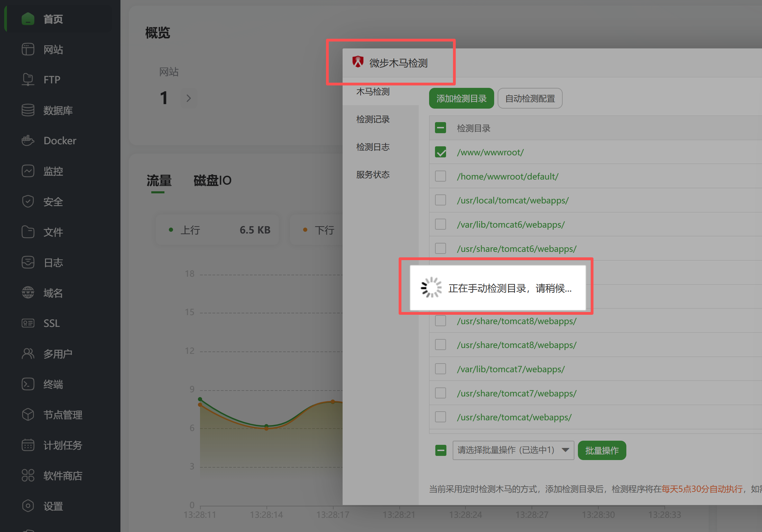Image resolution: width=762 pixels, height=532 pixels.
Task: Open the database icon in sidebar
Action: [x=28, y=110]
